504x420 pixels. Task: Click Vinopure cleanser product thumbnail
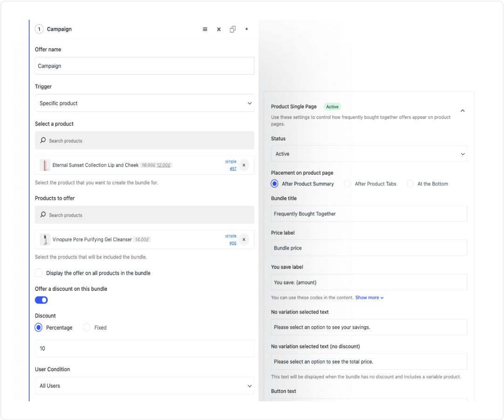pos(45,240)
